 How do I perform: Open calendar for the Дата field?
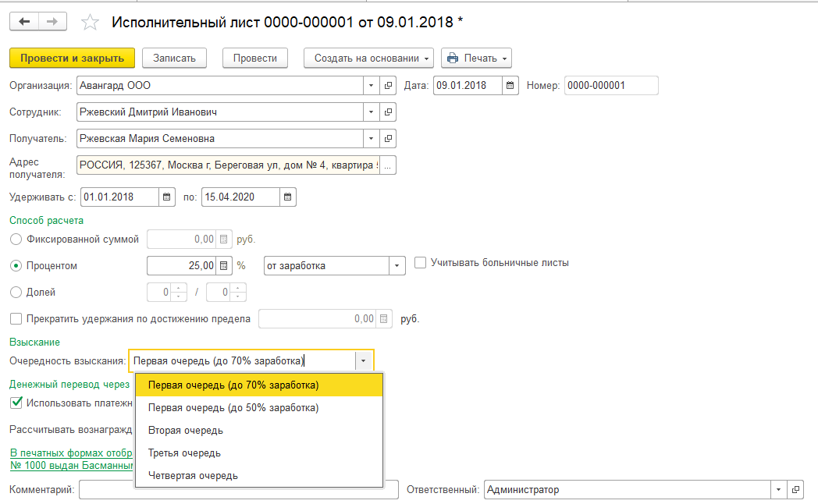point(510,86)
